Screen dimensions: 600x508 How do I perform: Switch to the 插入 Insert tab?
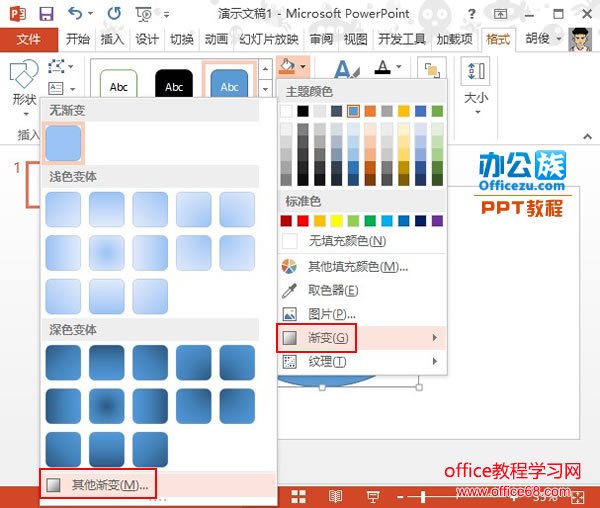112,39
